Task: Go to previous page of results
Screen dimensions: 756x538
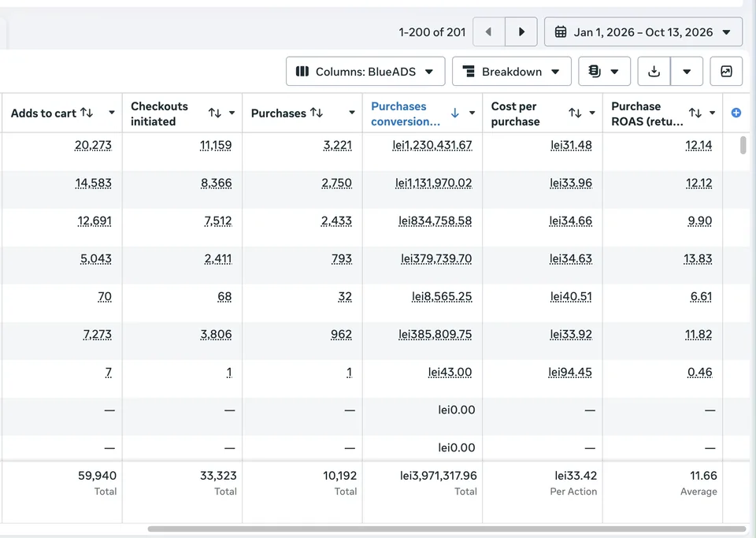Action: coord(489,32)
